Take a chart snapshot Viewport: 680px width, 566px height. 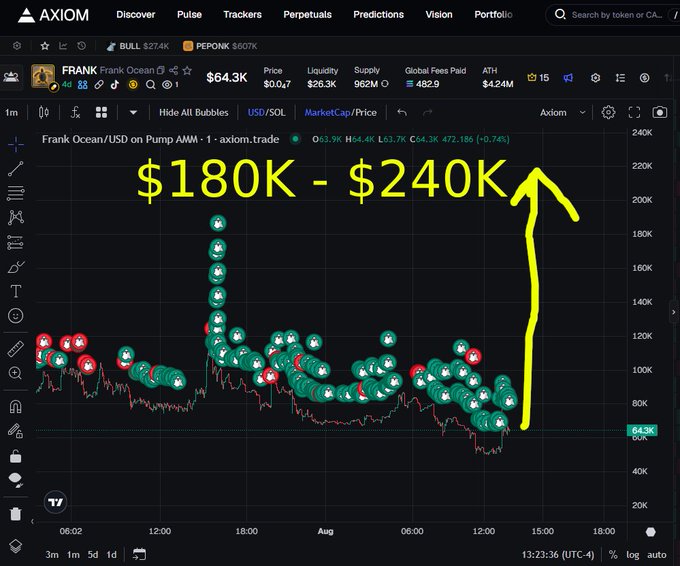coord(660,112)
